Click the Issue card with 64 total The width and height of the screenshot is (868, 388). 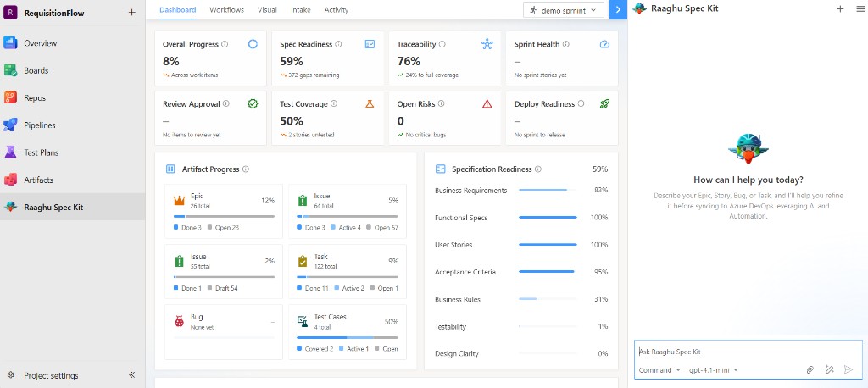pyautogui.click(x=347, y=212)
